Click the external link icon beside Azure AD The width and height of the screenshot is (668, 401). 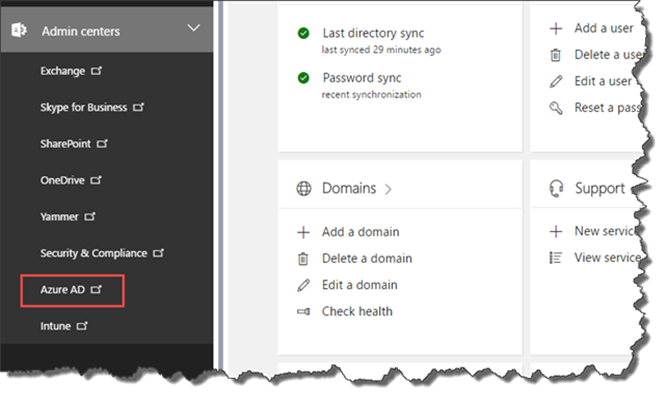97,290
